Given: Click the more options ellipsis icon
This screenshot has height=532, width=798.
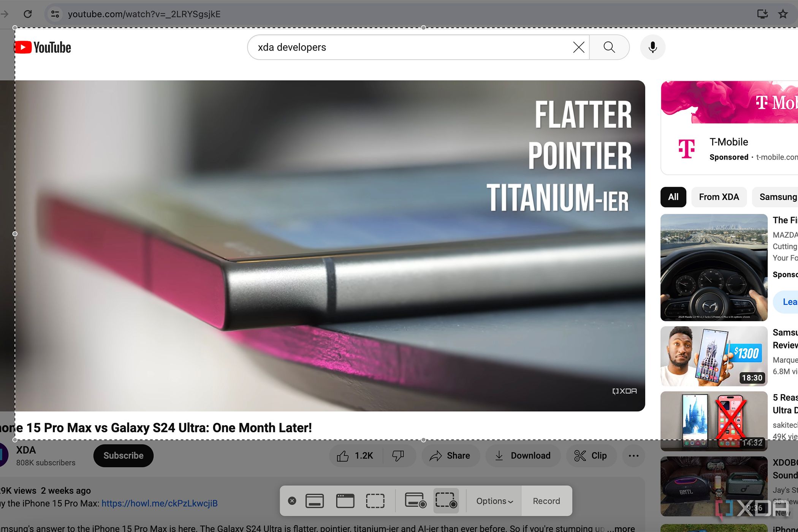Looking at the screenshot, I should coord(633,456).
